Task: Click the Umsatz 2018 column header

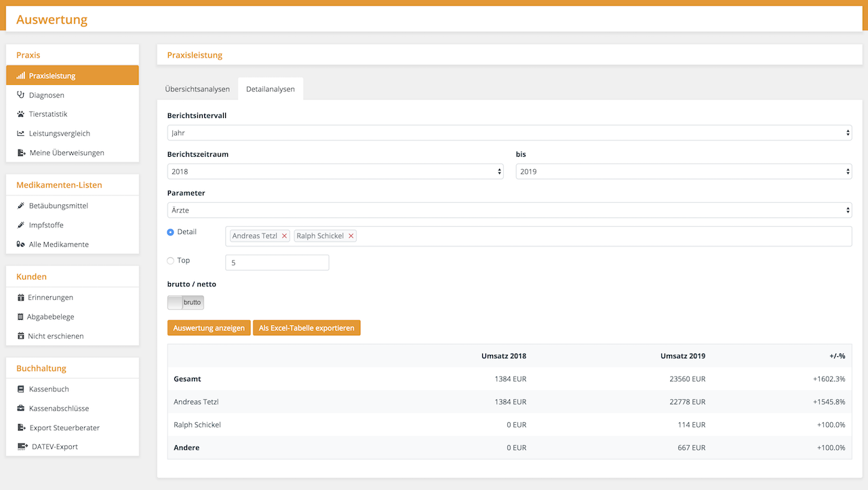Action: point(504,356)
